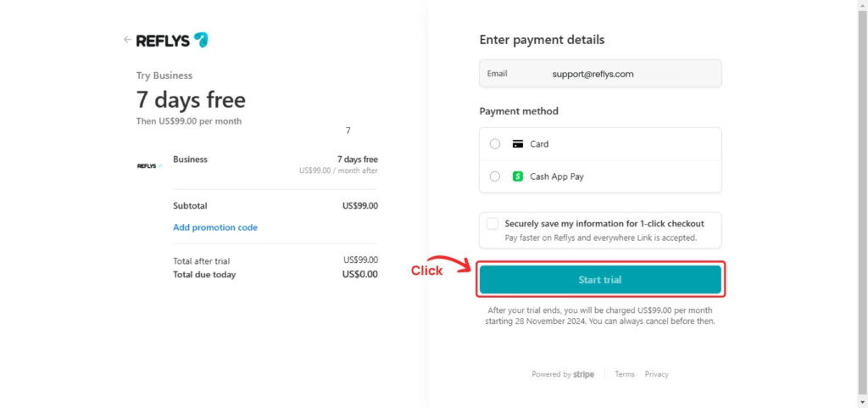Image resolution: width=868 pixels, height=408 pixels.
Task: Click the scrollbar down arrow
Action: pyautogui.click(x=862, y=402)
